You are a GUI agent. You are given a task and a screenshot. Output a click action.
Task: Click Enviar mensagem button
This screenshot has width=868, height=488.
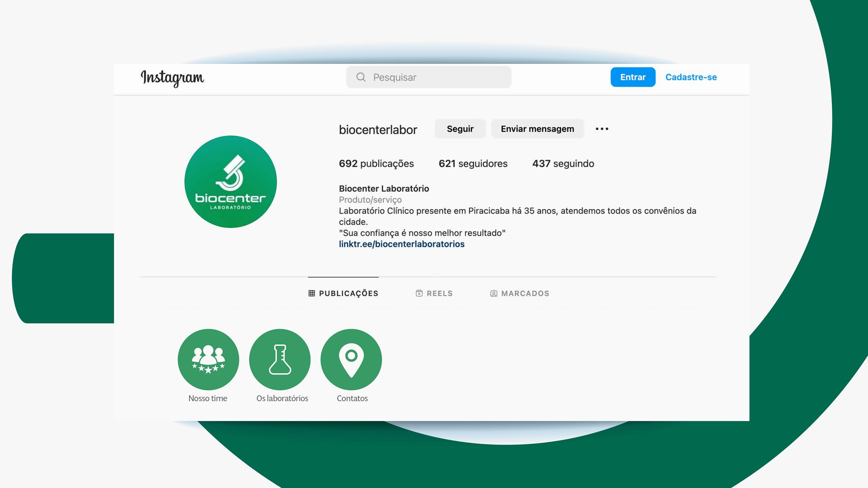pos(537,129)
